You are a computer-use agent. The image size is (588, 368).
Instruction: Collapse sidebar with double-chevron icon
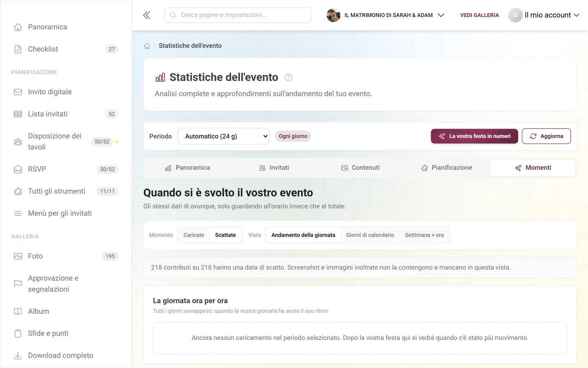147,15
